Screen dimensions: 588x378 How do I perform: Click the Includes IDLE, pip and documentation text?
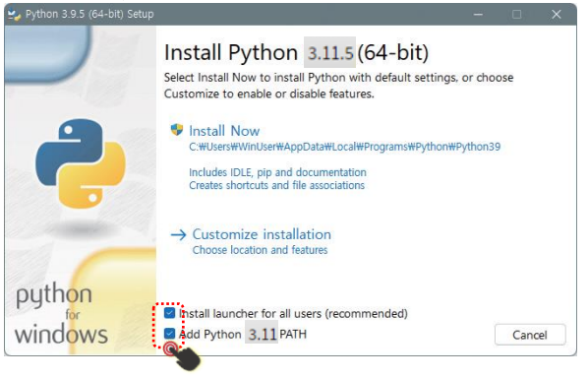coord(277,172)
